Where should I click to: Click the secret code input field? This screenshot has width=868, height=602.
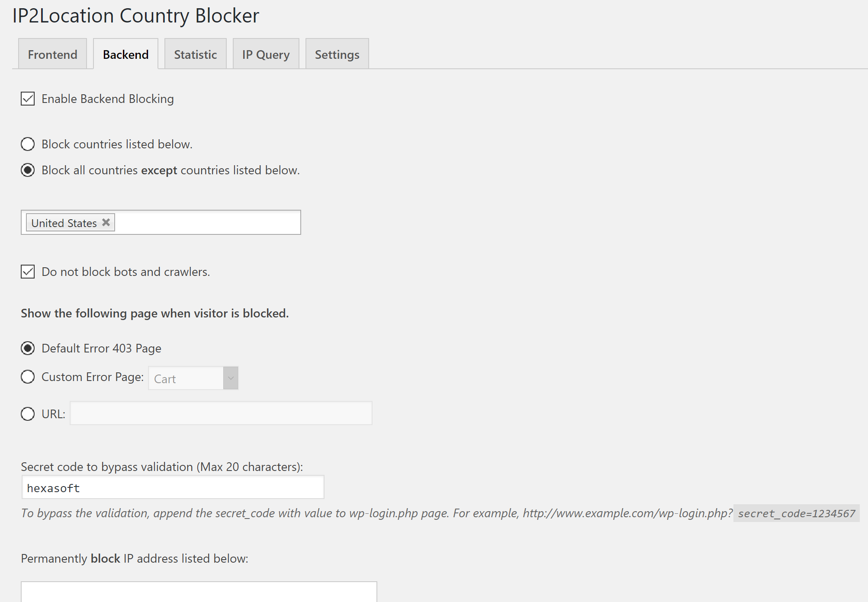(173, 488)
